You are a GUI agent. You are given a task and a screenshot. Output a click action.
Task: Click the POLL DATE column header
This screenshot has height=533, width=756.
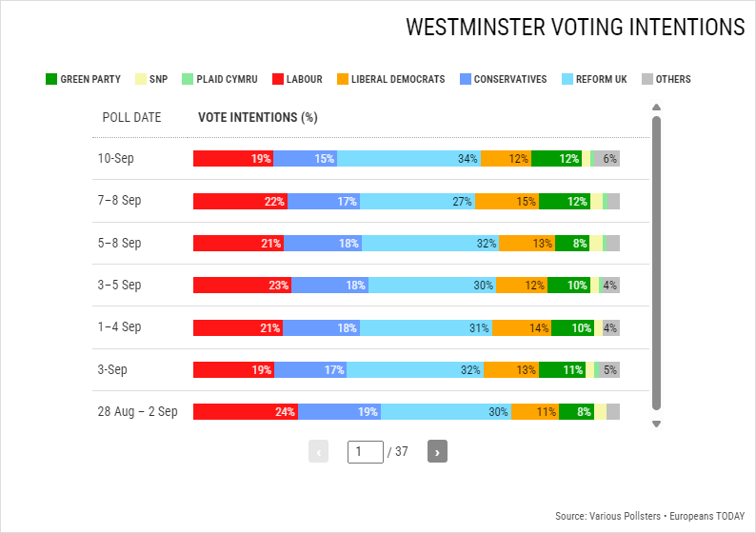131,118
